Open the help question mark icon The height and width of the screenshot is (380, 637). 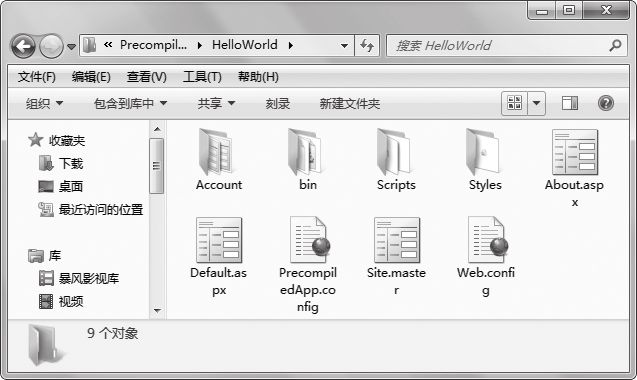[x=605, y=103]
